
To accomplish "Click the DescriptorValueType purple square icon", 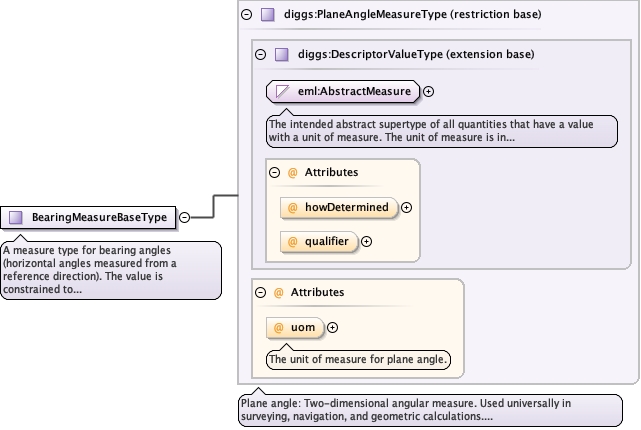I will pos(281,54).
